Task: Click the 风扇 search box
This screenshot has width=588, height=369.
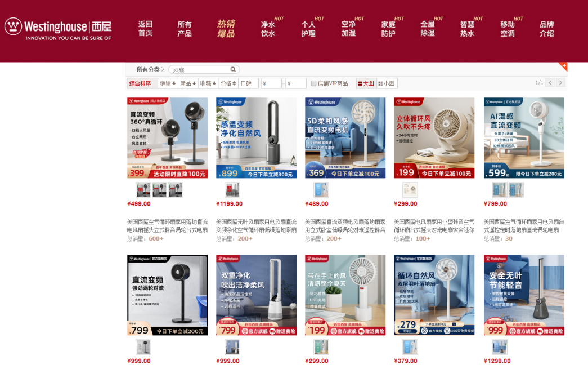Action: (x=204, y=69)
